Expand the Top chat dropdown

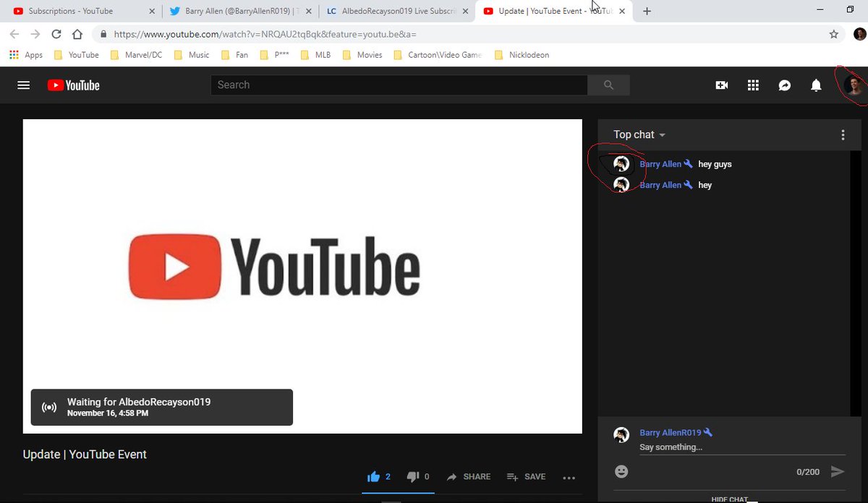coord(639,135)
